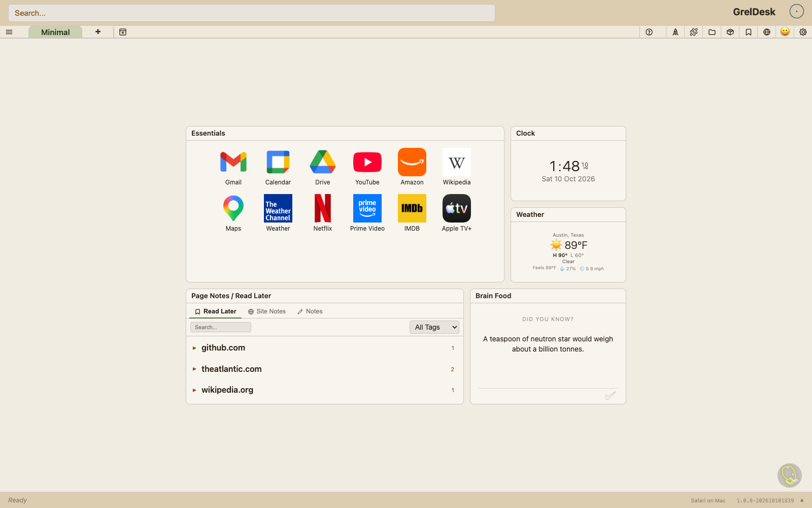Screen dimensions: 812x508
Task: Click the floating assistant icon at bottom right
Action: tap(790, 475)
